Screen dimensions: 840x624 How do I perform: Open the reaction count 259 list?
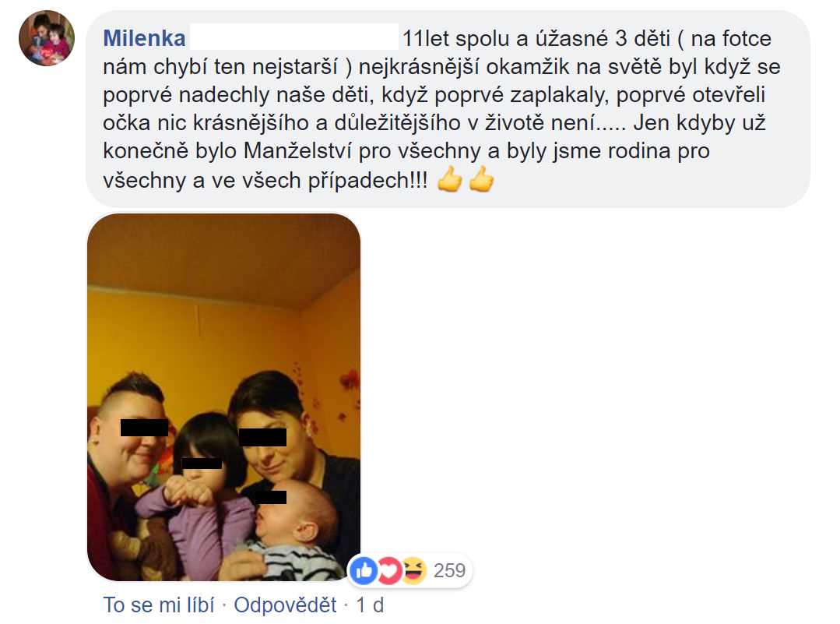(449, 570)
